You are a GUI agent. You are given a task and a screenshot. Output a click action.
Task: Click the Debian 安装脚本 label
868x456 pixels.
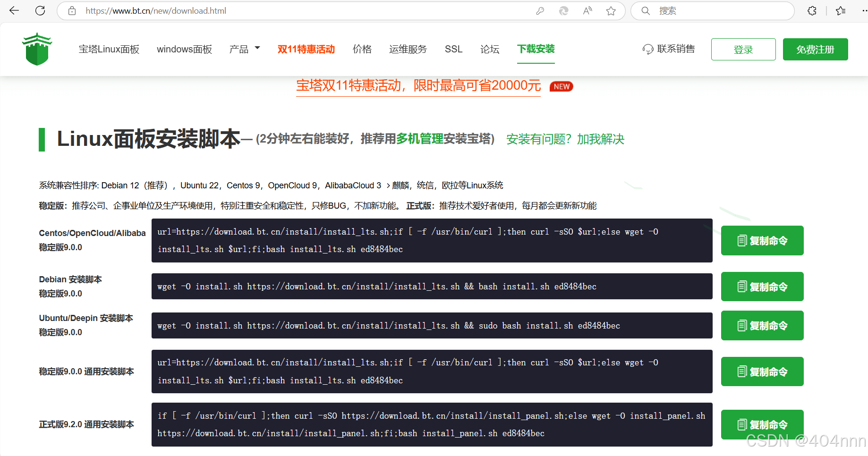point(70,279)
